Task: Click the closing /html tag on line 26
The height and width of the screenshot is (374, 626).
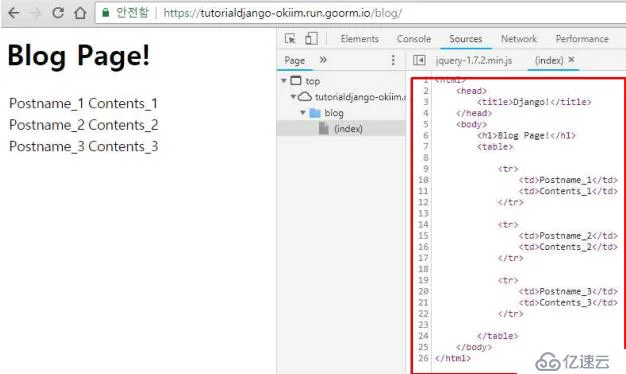Action: pyautogui.click(x=453, y=358)
